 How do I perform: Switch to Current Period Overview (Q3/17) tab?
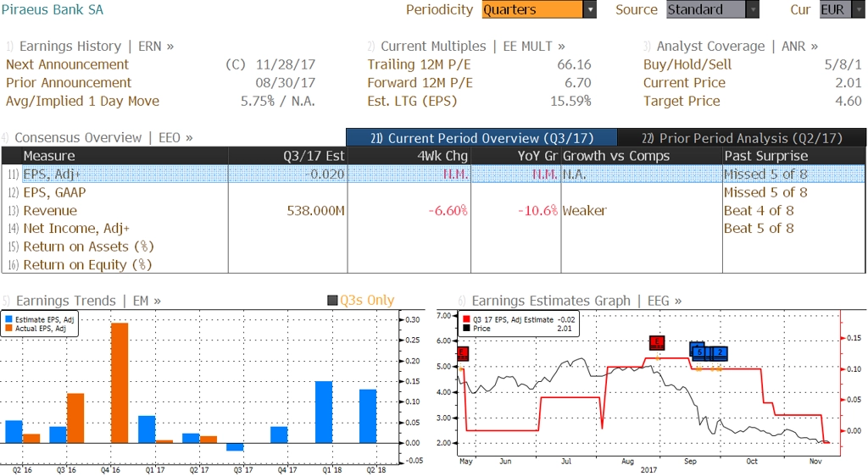coord(481,138)
